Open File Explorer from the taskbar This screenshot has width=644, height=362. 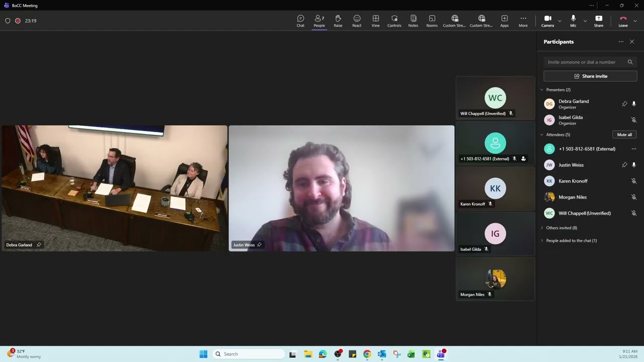tap(308, 354)
